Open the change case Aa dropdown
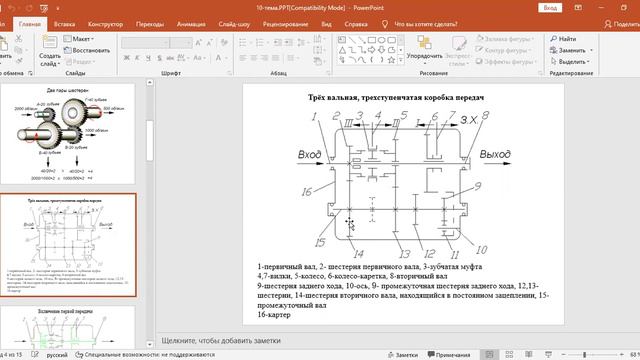 click(x=199, y=58)
